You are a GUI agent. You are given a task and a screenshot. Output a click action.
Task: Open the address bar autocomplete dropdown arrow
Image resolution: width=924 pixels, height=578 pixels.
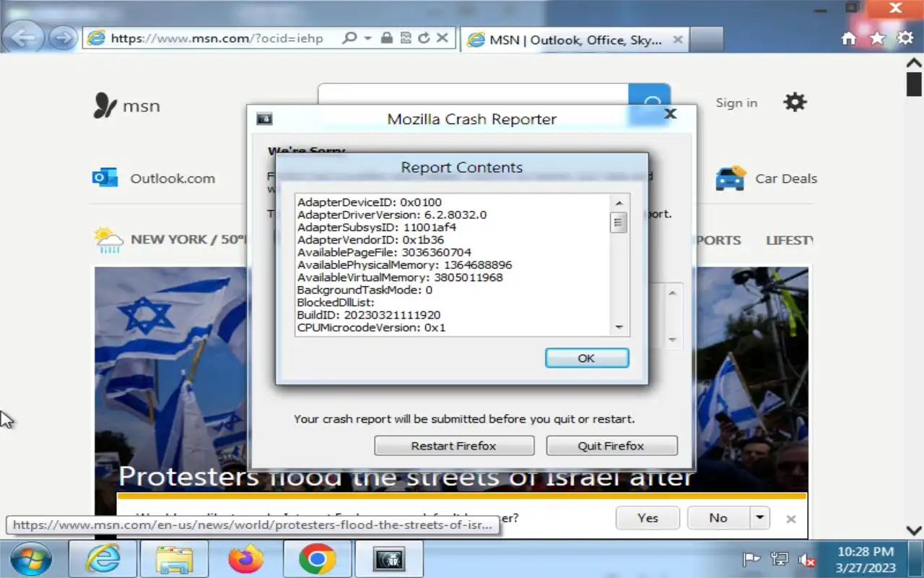[x=367, y=38]
